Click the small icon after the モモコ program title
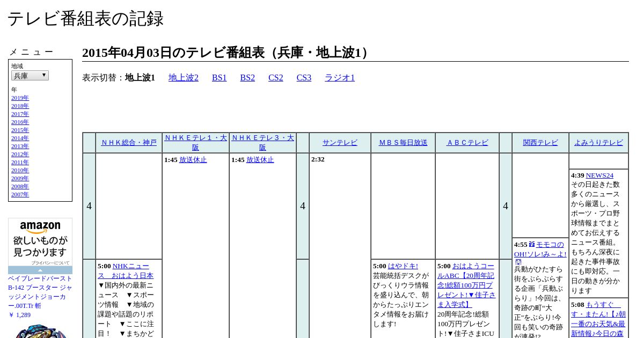Screen dimensions: 644x338 [518, 262]
